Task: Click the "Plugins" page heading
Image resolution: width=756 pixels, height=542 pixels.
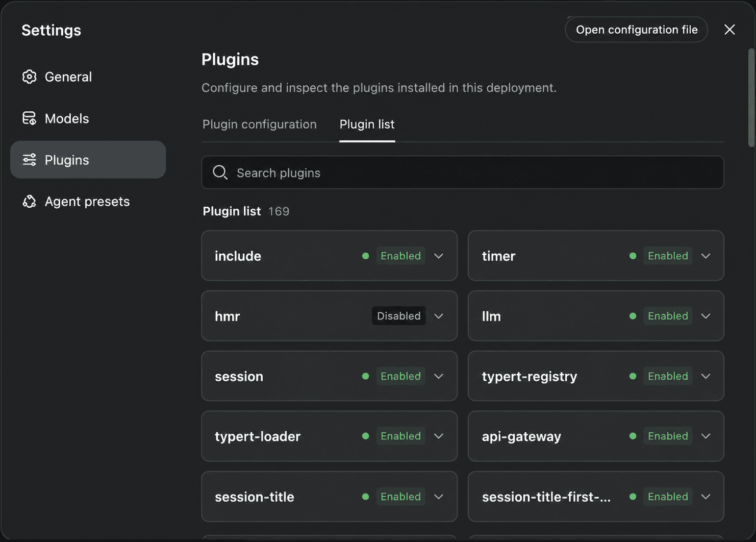Action: click(x=230, y=59)
